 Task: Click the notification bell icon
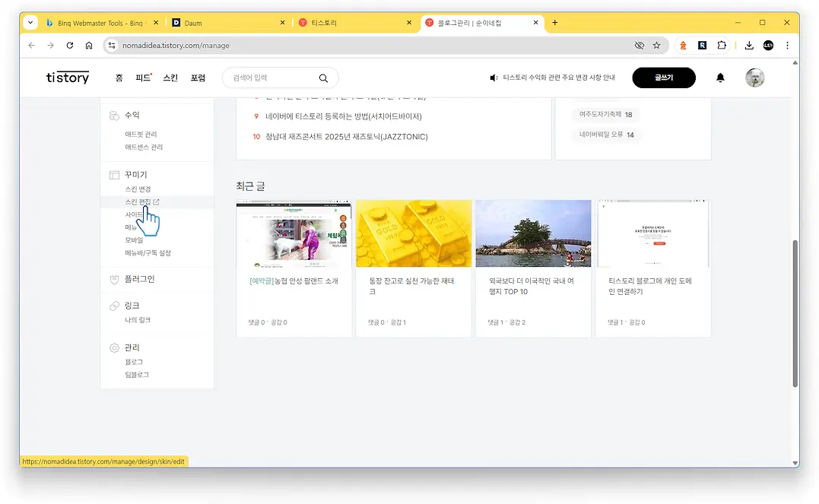click(x=720, y=78)
